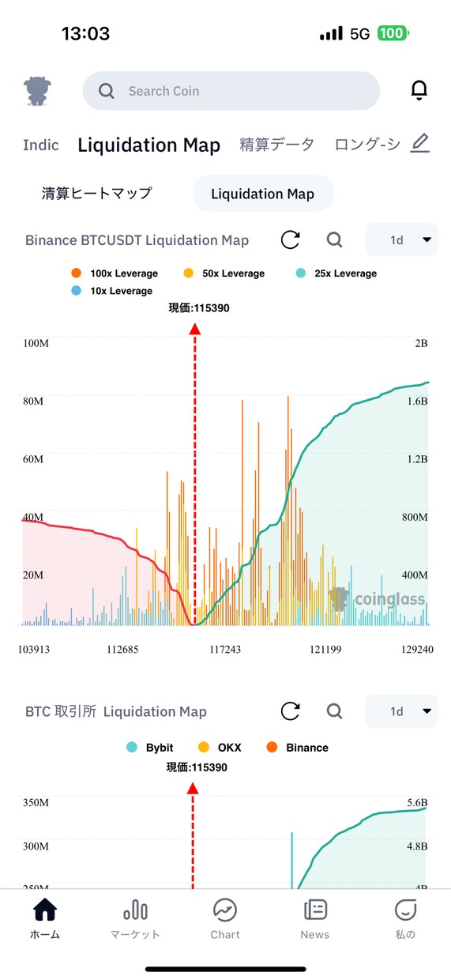Screen dimensions: 451x980
Task: Search symbol for Binance BTCUSDT map
Action: (335, 239)
